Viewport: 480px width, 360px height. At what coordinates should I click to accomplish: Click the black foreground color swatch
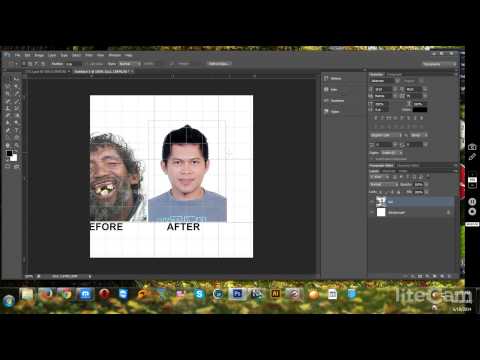(x=9, y=154)
